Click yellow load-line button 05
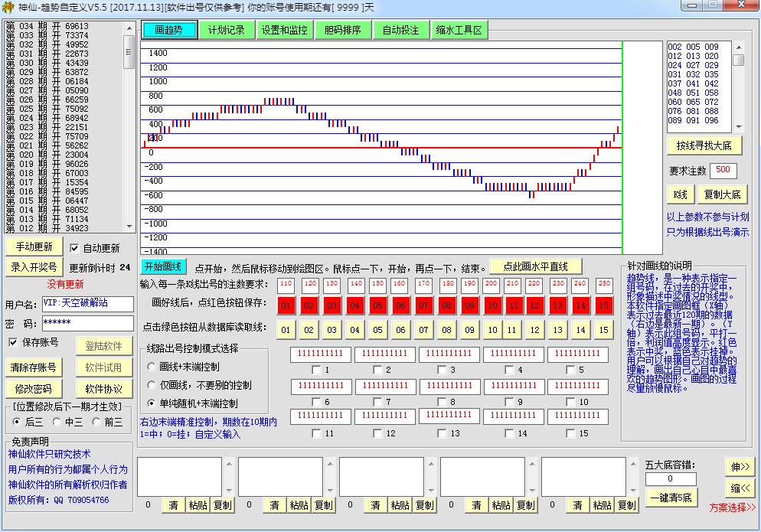Viewport: 761px width, 532px height. tap(377, 330)
